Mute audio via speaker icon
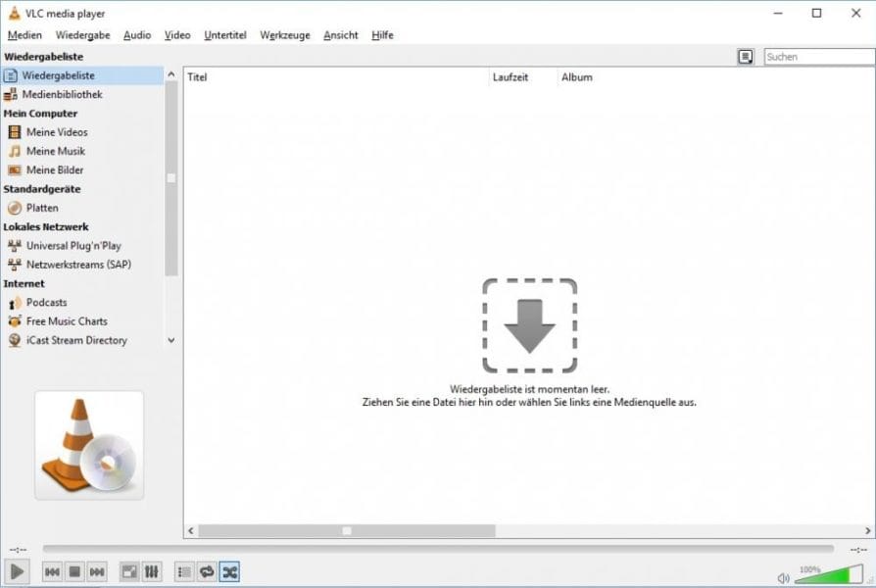 click(x=783, y=578)
